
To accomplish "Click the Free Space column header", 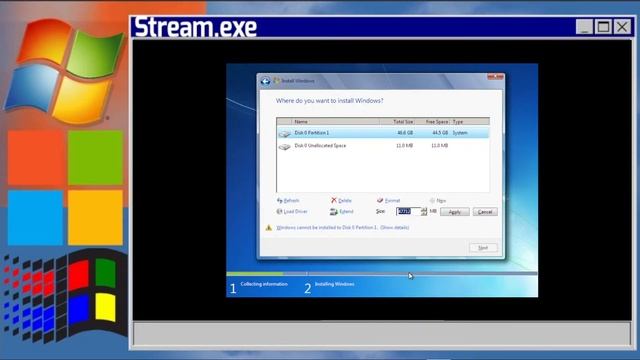I will 433,122.
